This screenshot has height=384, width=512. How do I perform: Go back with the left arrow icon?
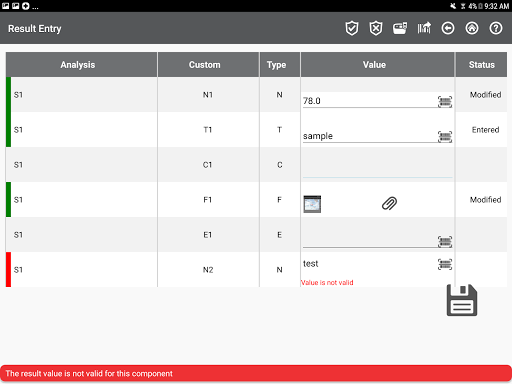(448, 28)
